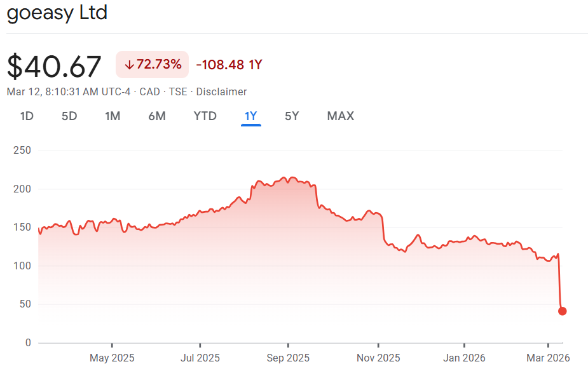The height and width of the screenshot is (378, 588).
Task: Click the red current-price dot on chart
Action: 562,311
